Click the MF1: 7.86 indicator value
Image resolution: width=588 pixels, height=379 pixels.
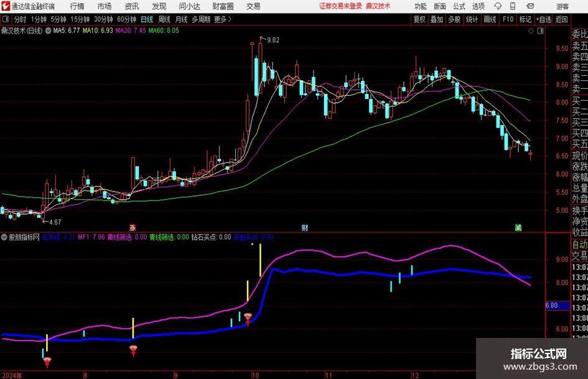click(x=91, y=237)
